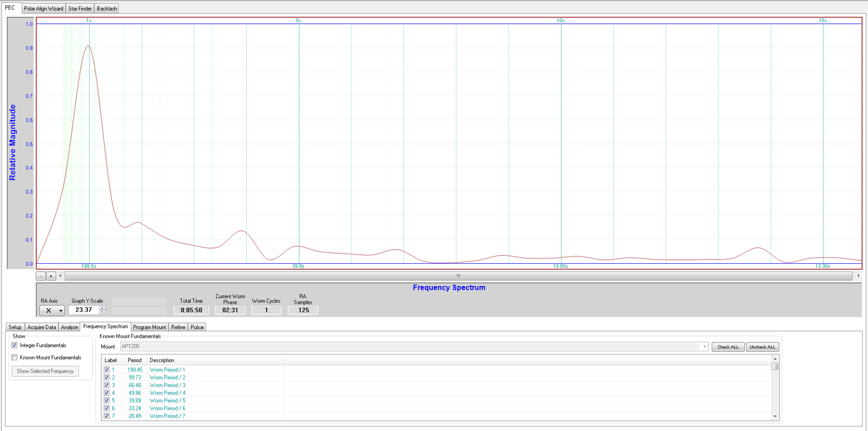Switch to the PEC tab
868x431 pixels.
coord(10,8)
